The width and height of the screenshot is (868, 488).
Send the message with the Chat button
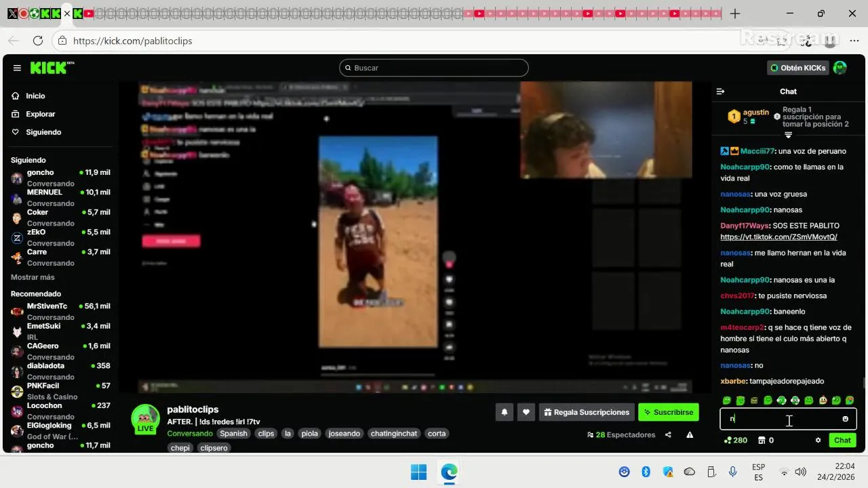(x=842, y=441)
